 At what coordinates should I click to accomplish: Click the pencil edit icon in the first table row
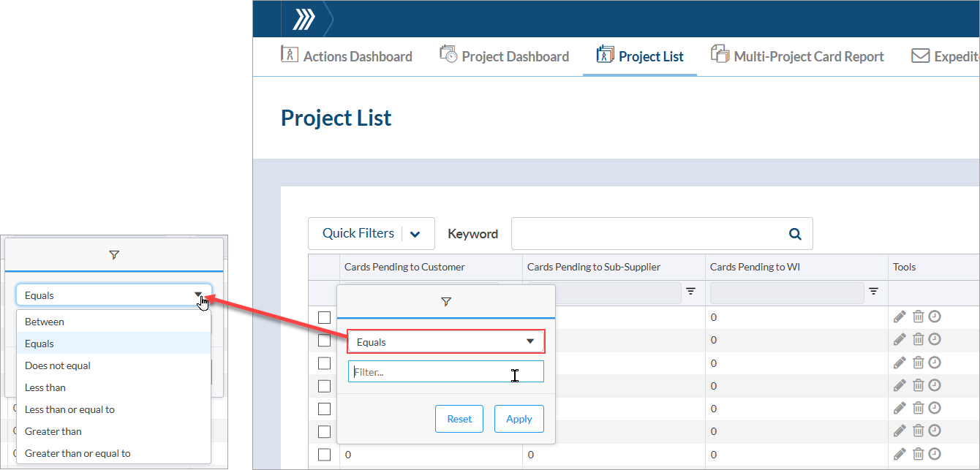(x=900, y=317)
